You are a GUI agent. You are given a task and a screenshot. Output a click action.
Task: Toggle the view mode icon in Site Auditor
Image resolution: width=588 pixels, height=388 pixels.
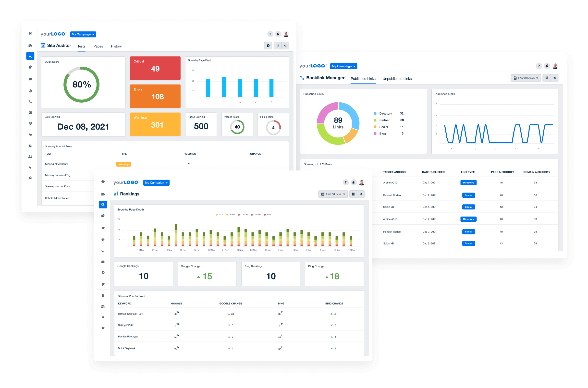coord(278,47)
